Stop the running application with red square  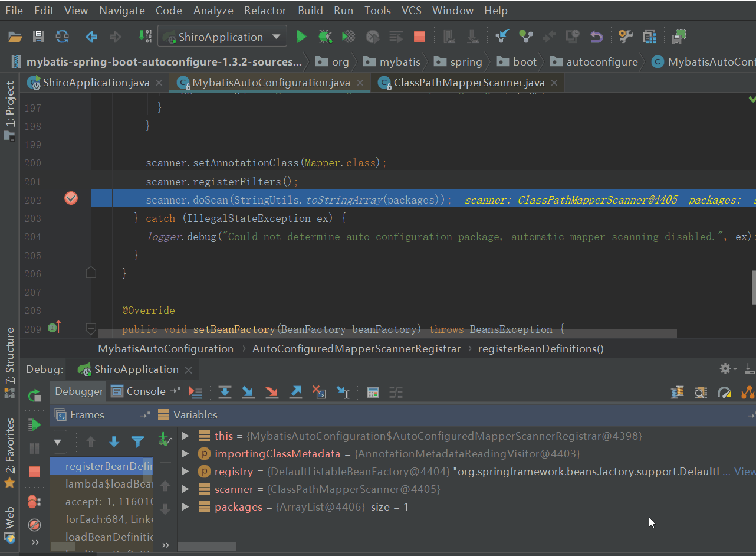[x=419, y=37]
